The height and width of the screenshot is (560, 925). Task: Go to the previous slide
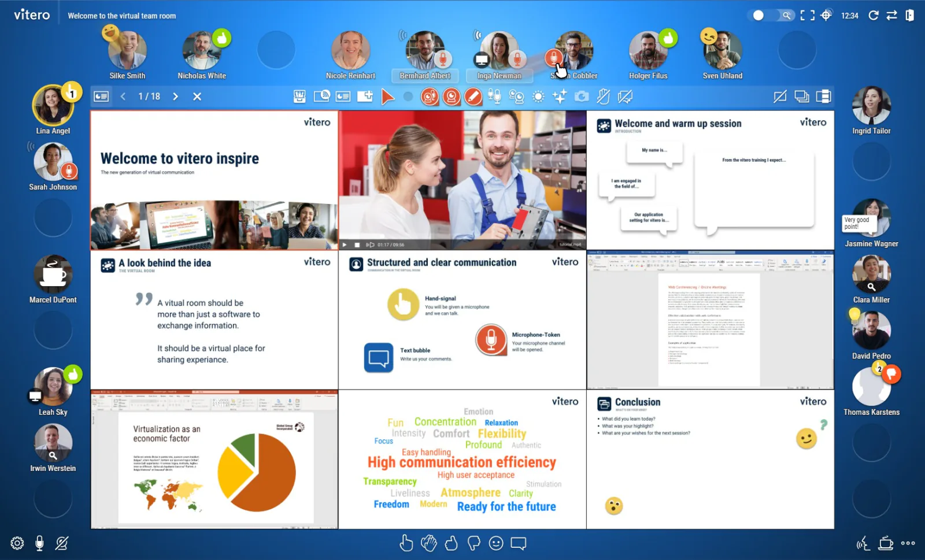point(123,97)
